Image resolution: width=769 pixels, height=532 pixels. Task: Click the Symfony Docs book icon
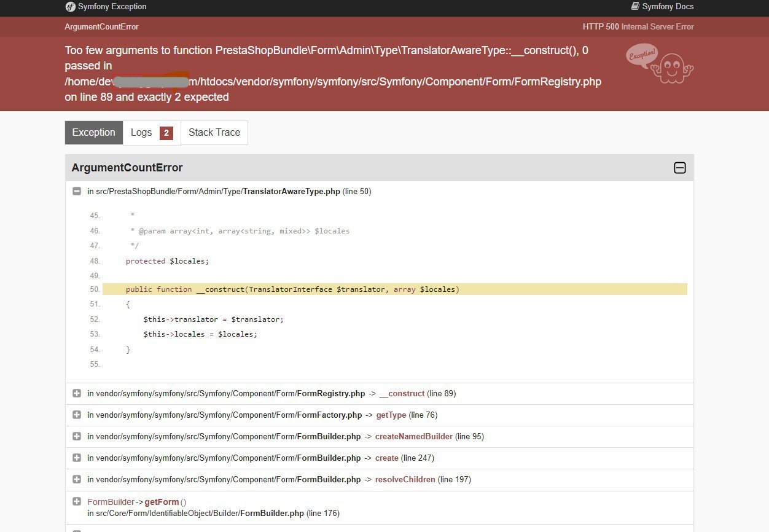[x=635, y=7]
